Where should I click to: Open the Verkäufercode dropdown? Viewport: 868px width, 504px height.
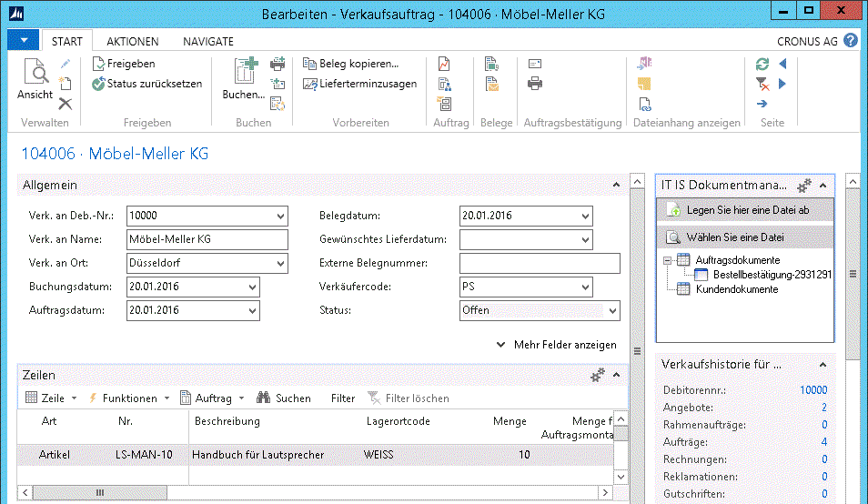pyautogui.click(x=585, y=287)
